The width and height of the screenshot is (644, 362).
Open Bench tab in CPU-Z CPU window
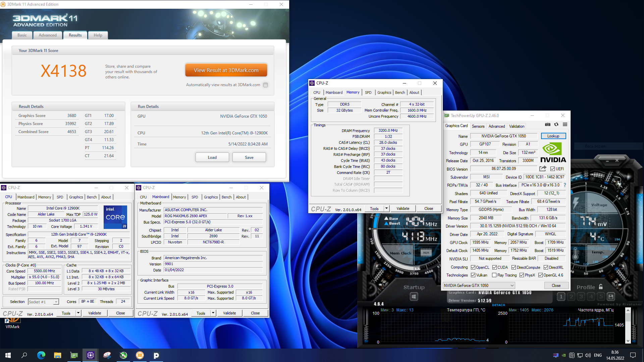(92, 197)
